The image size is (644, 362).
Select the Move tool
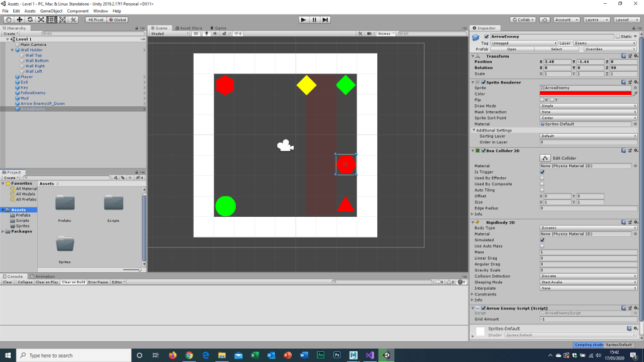19,19
